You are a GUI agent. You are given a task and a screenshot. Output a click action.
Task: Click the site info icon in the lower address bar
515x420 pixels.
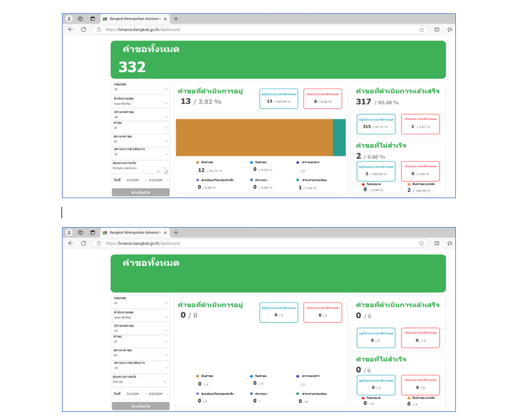coord(98,243)
